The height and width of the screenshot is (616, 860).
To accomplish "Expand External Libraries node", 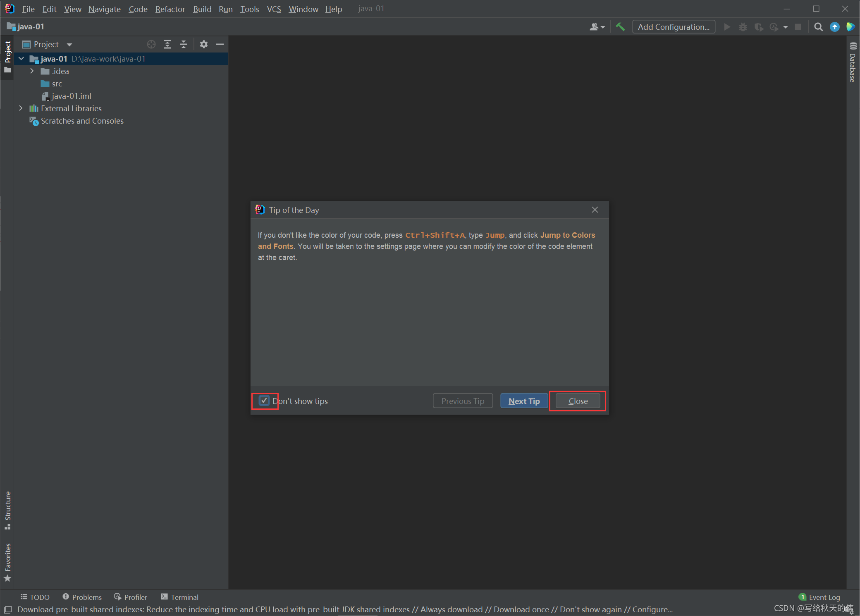I will (21, 108).
